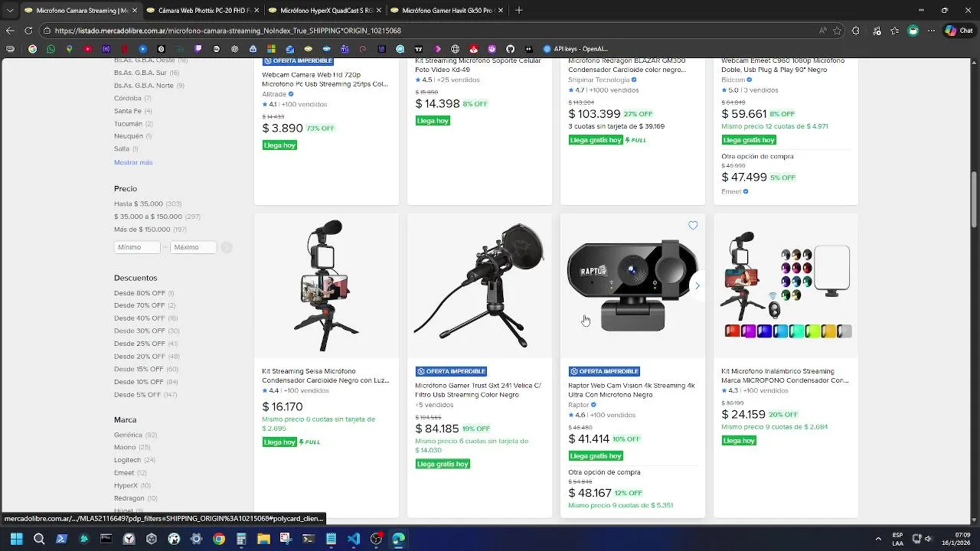Open the clock app in taskbar
This screenshot has width=980, height=551.
129,539
